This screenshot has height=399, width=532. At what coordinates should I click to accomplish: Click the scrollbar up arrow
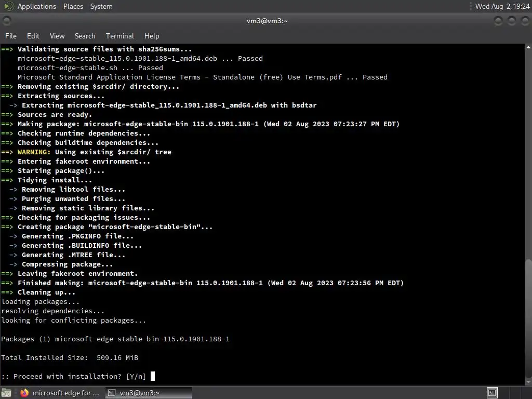pos(528,47)
